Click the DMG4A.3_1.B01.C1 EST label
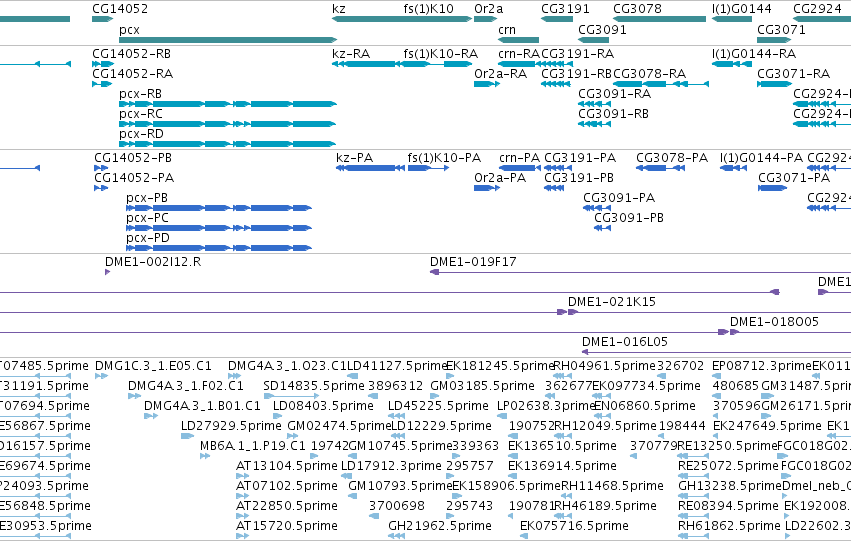The image size is (851, 541). pyautogui.click(x=202, y=406)
